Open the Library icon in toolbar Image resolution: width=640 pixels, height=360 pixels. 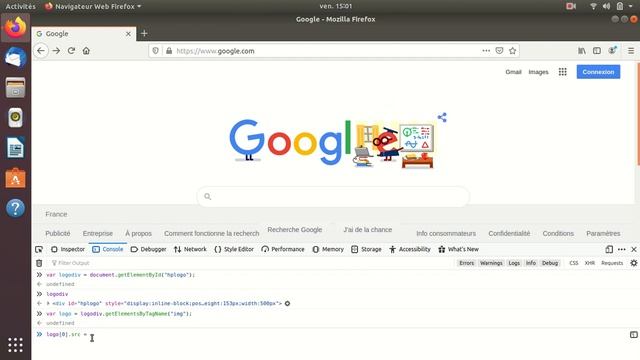pyautogui.click(x=582, y=51)
